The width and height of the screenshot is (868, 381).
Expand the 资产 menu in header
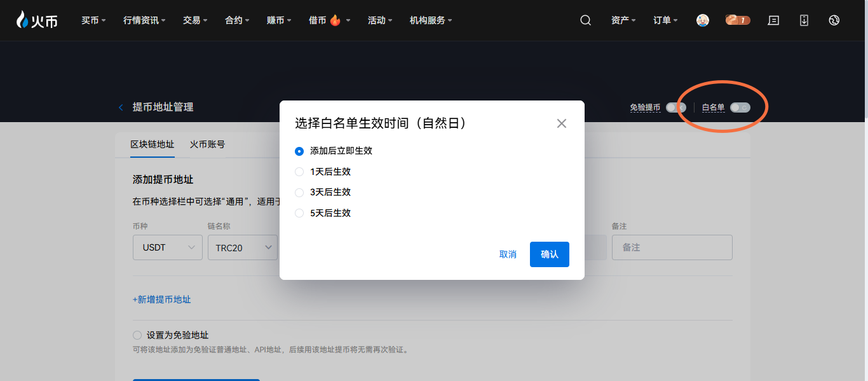tap(623, 20)
